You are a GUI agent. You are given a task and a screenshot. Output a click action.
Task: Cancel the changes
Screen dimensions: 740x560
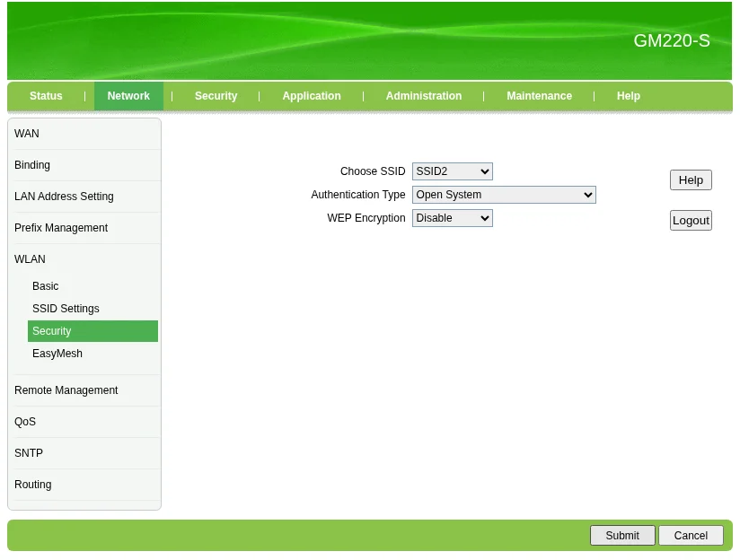691,536
